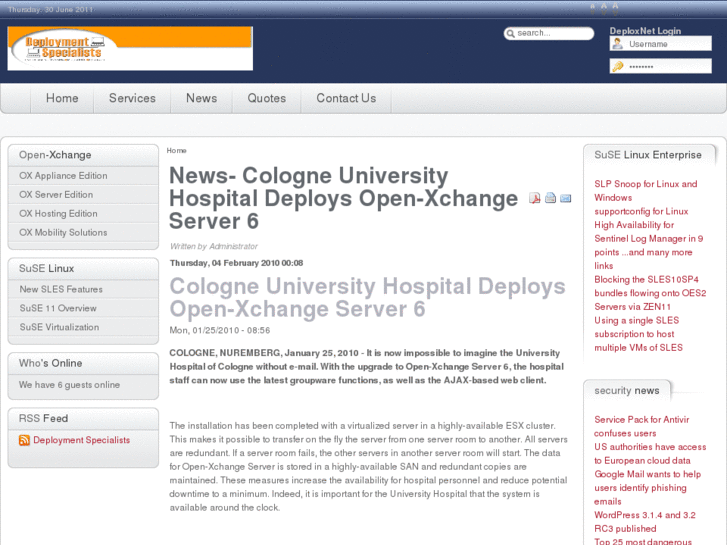
Task: Open High Availability for Sentinel Log Manager link
Action: click(x=649, y=245)
